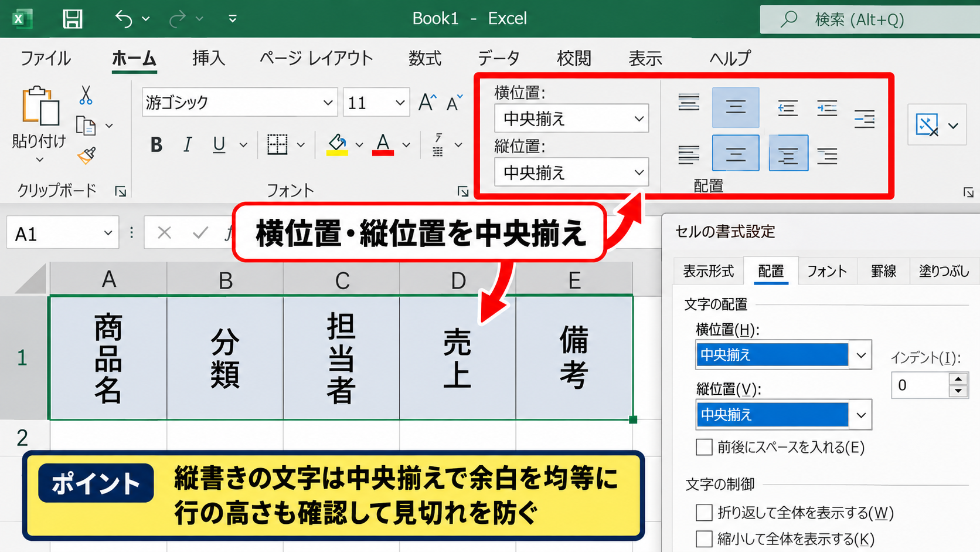Open fill color yellow bucket
This screenshot has width=980, height=552.
337,144
